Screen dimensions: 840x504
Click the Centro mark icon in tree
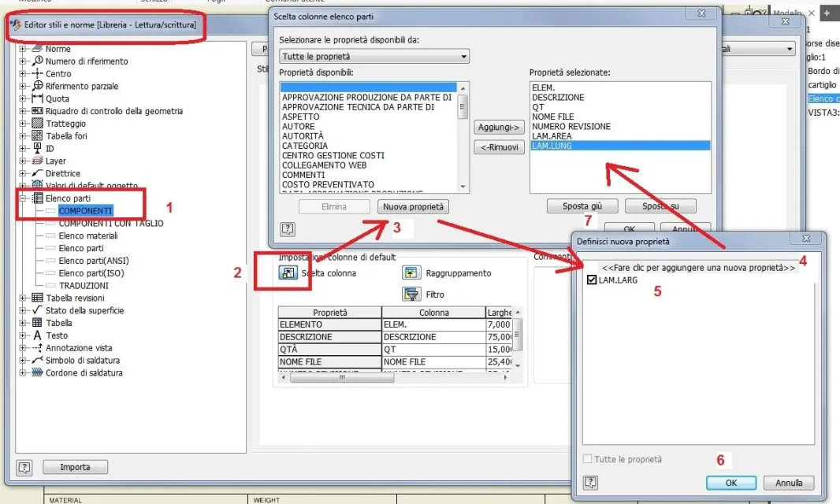[x=38, y=73]
